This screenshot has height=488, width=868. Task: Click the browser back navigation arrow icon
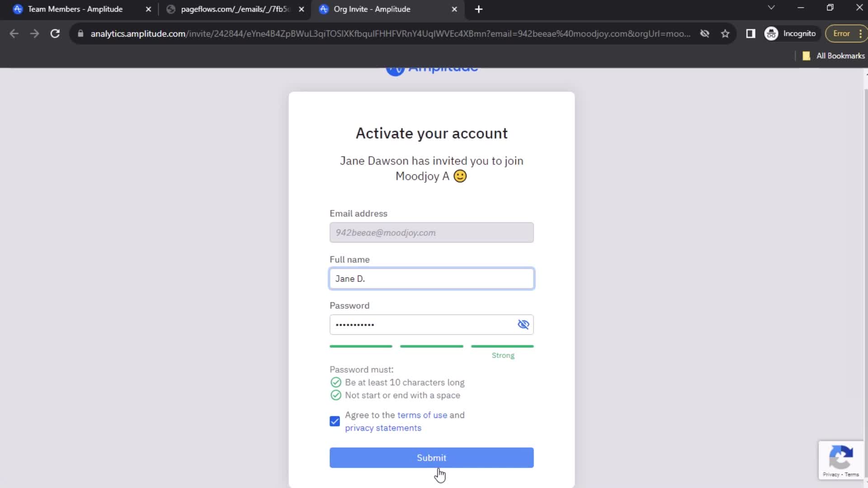tap(14, 33)
